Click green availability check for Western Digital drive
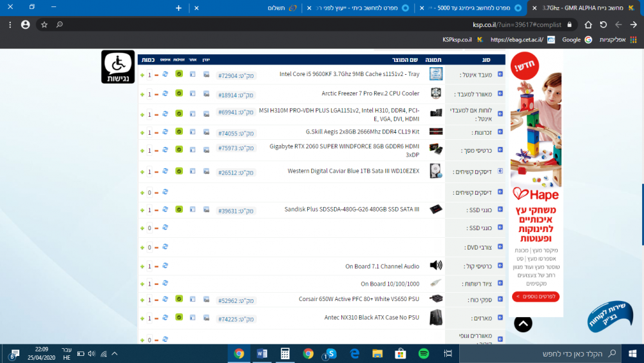This screenshot has width=644, height=363. tap(179, 172)
